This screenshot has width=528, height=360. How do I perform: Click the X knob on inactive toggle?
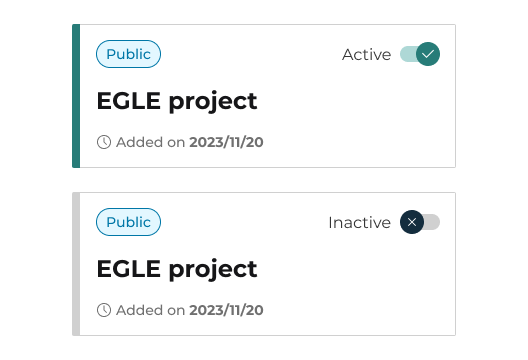(412, 222)
